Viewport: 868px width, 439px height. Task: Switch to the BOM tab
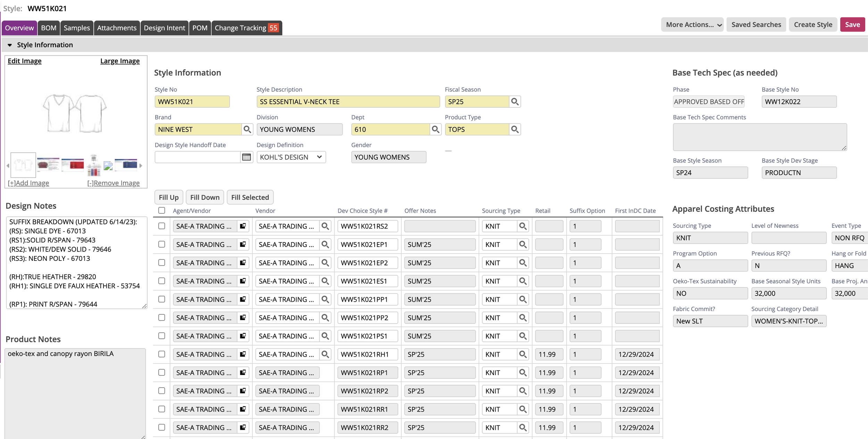(49, 28)
